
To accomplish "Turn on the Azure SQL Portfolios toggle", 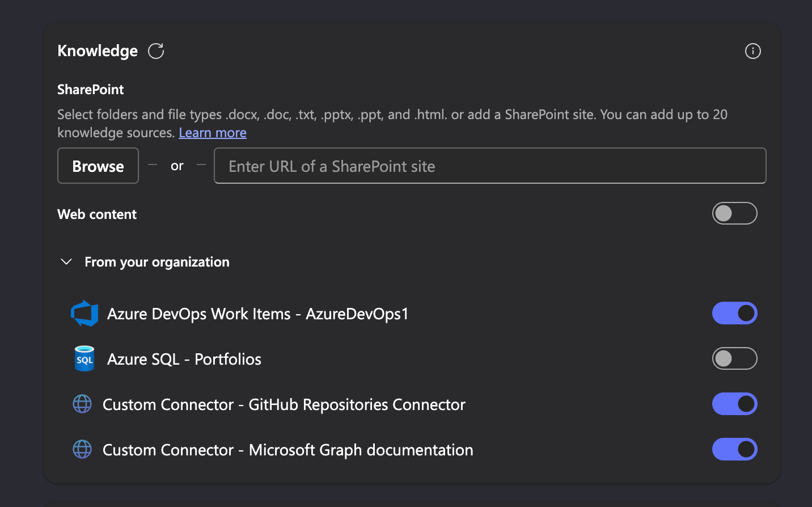I will pyautogui.click(x=734, y=359).
